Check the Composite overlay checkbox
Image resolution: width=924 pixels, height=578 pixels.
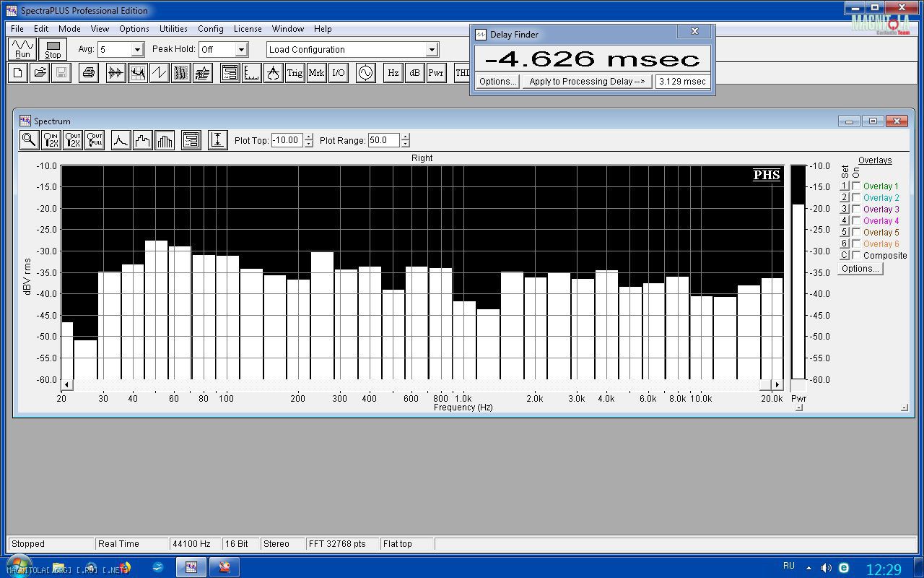click(x=856, y=255)
